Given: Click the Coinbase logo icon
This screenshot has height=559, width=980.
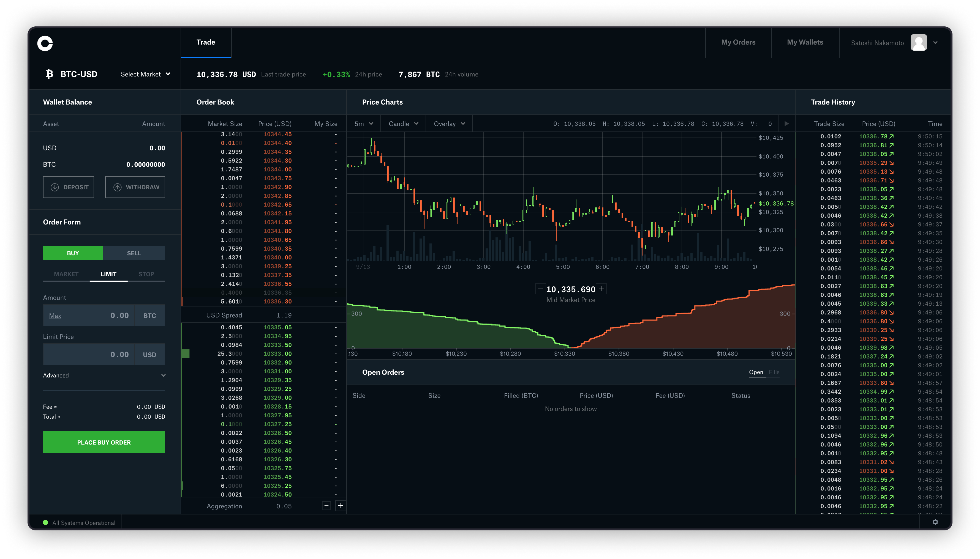Looking at the screenshot, I should click(x=46, y=42).
